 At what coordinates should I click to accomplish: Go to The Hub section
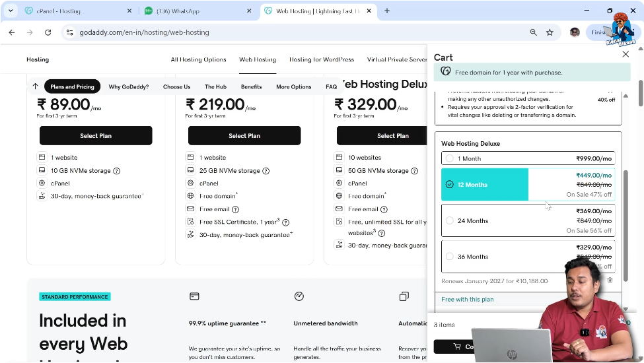point(215,86)
